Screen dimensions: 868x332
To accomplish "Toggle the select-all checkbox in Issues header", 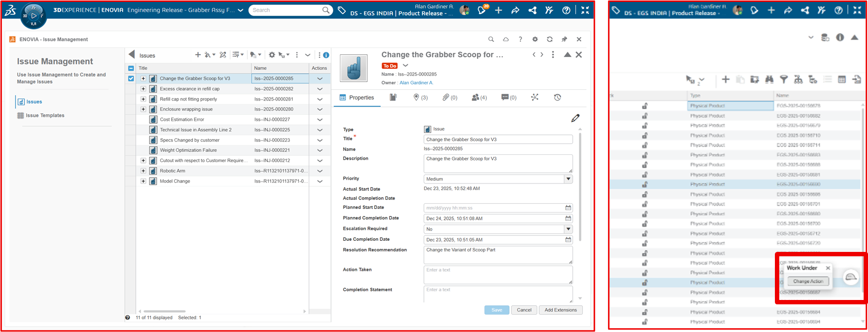I will tap(131, 68).
